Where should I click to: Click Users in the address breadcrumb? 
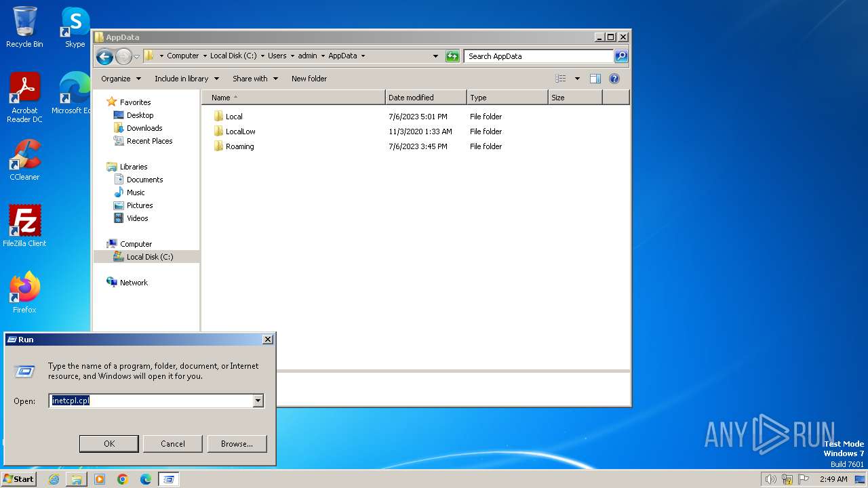277,56
